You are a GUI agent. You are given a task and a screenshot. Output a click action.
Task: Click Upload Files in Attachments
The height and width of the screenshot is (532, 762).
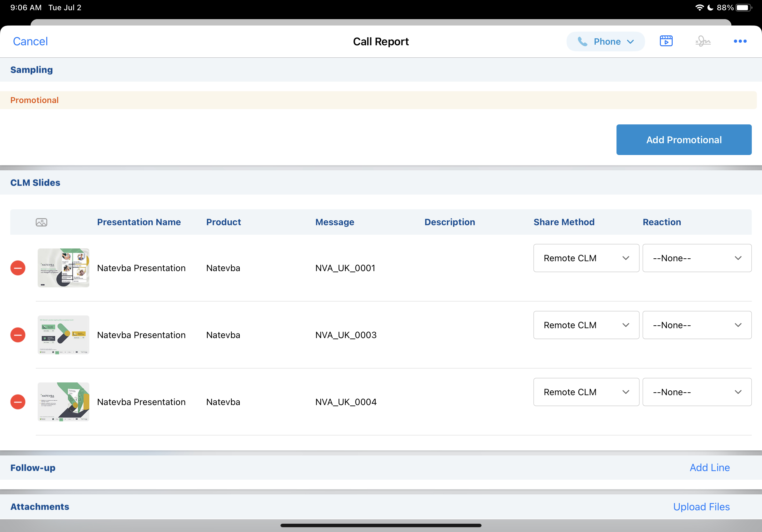pos(701,507)
